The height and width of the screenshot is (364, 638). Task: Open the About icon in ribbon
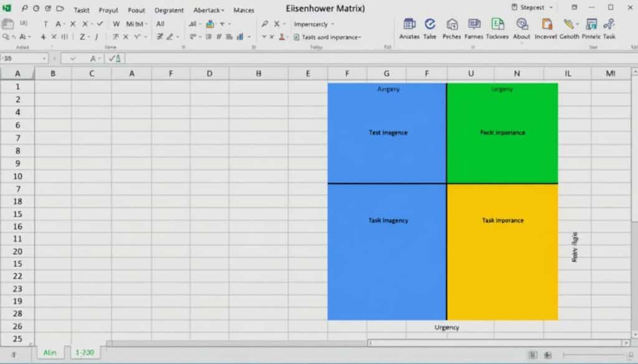521,24
